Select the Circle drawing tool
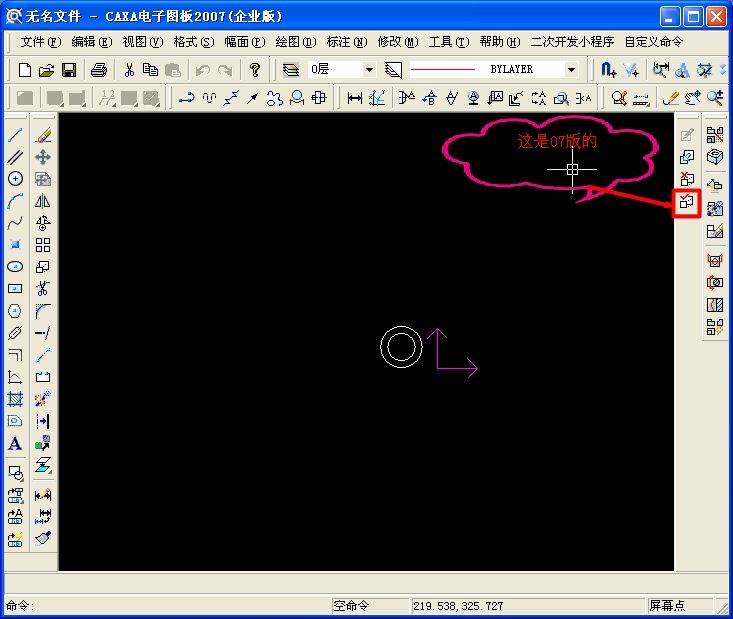Screen dimensions: 733x619 (15, 179)
